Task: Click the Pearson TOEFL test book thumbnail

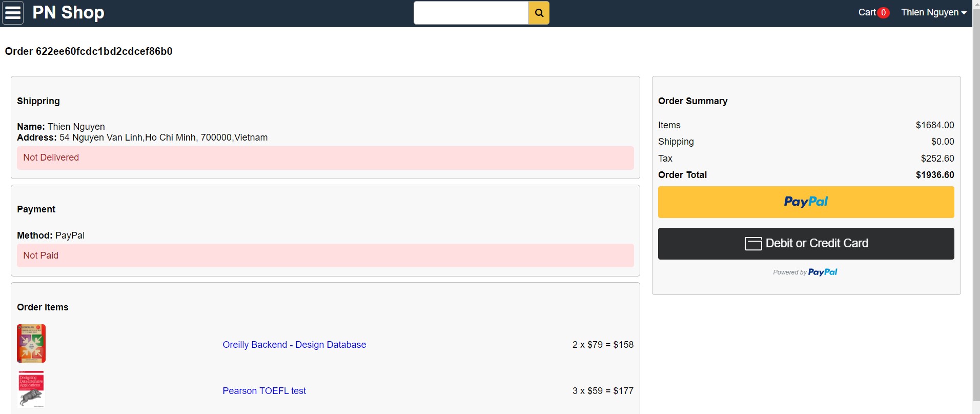Action: pos(31,389)
